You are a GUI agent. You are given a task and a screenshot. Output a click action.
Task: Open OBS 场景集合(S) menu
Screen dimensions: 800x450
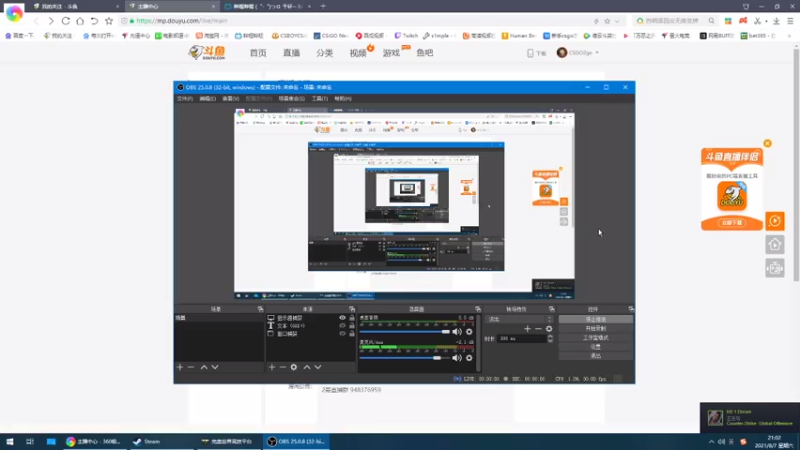(x=292, y=98)
